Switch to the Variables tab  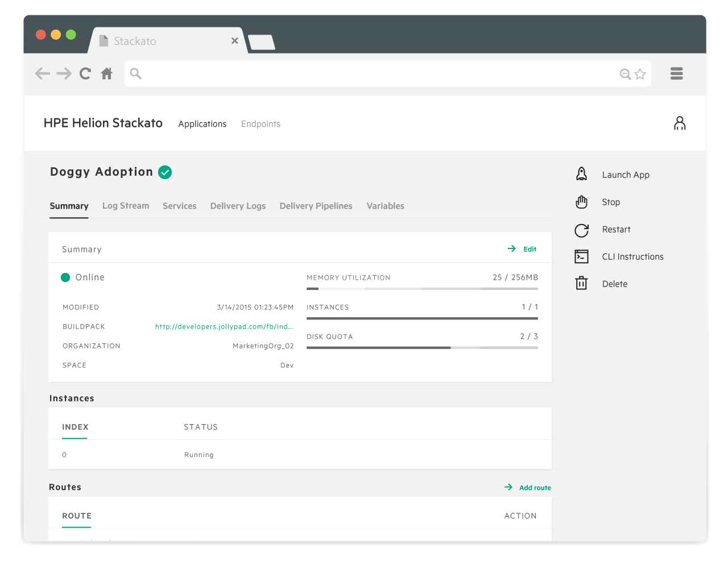[x=385, y=206]
